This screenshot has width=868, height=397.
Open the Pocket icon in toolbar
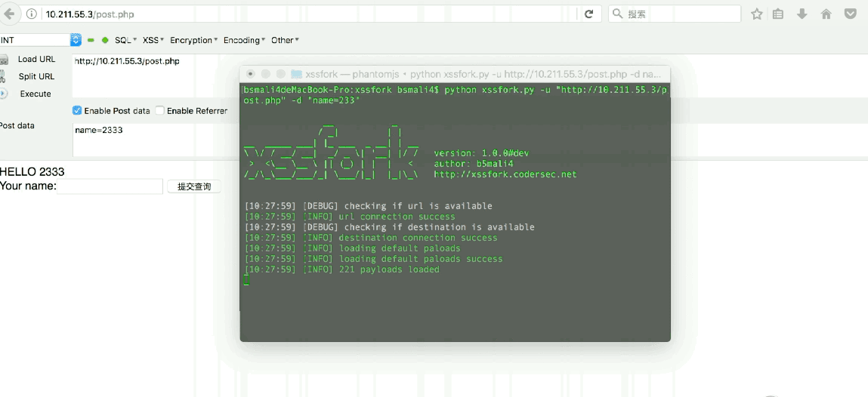tap(851, 14)
